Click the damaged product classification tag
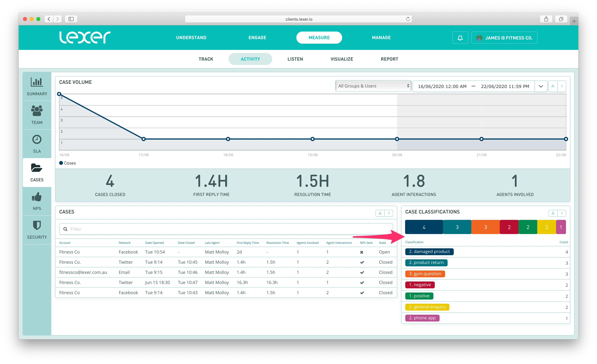597x364 pixels. coord(429,251)
